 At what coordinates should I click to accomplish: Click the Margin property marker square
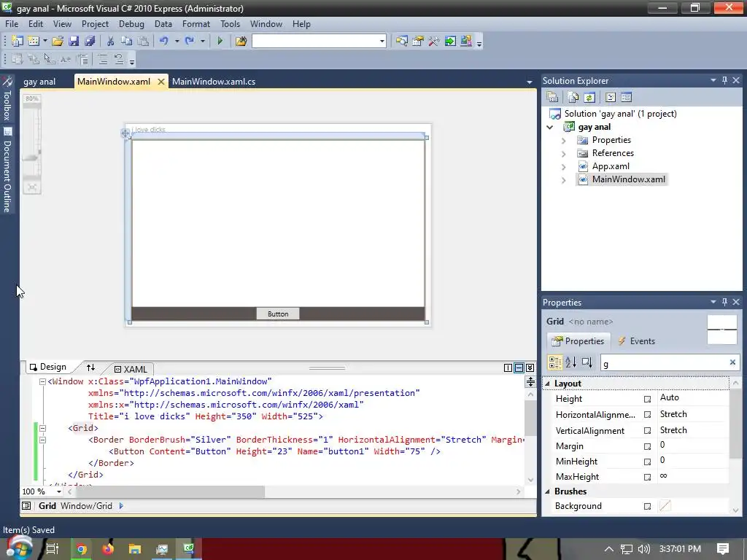point(648,446)
